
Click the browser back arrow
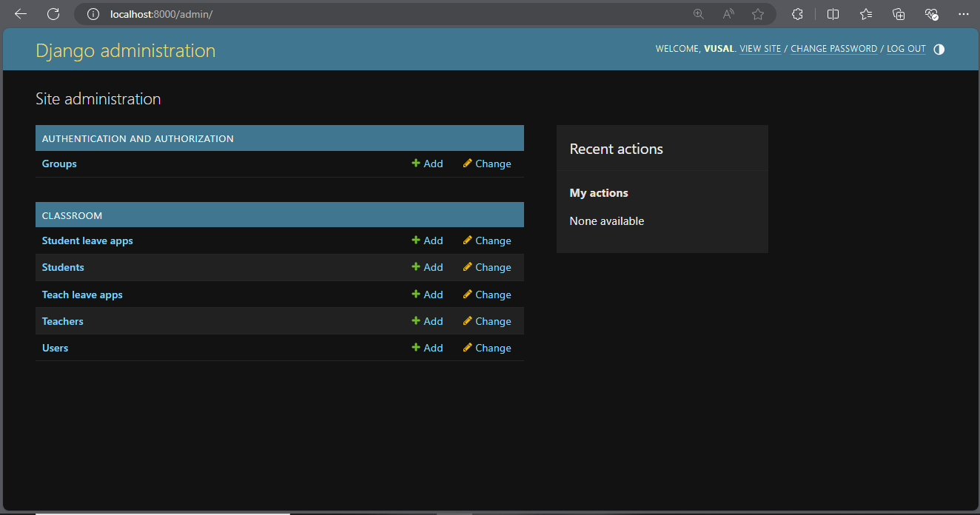[21, 14]
